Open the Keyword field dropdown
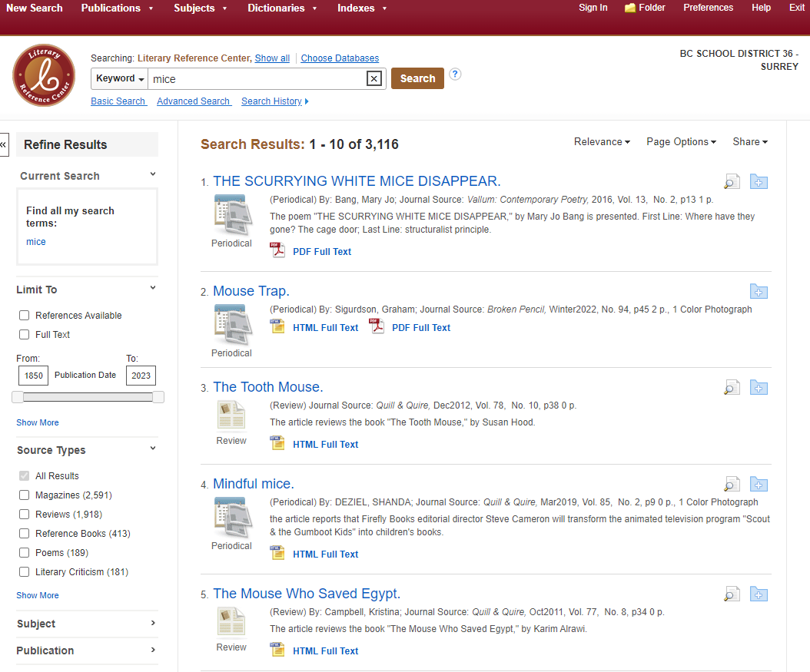This screenshot has width=810, height=672. click(120, 78)
